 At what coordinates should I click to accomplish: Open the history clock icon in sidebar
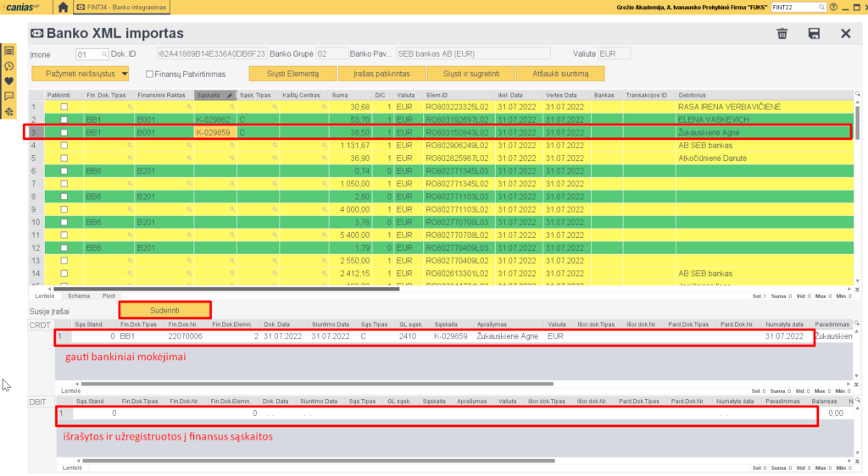(x=9, y=65)
